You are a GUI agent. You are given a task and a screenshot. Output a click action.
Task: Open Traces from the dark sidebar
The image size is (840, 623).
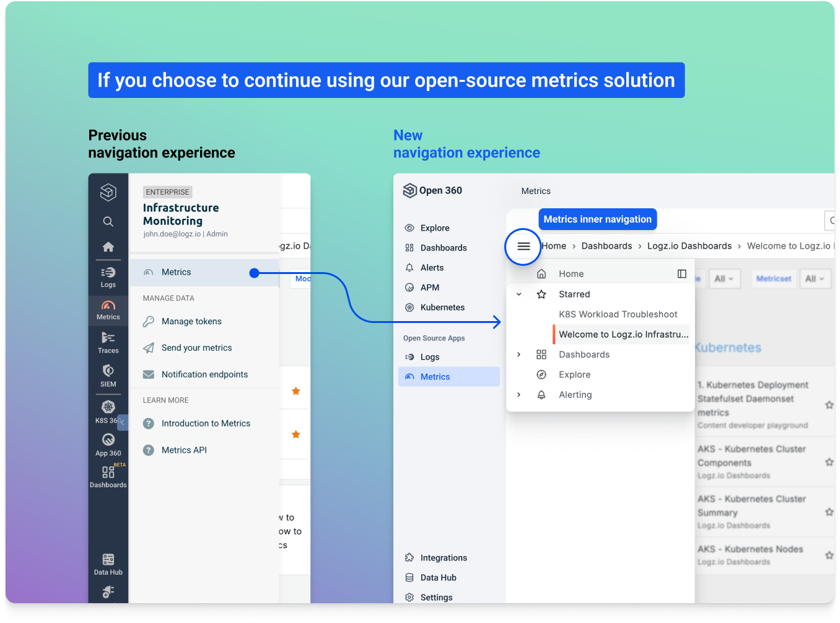[x=108, y=342]
